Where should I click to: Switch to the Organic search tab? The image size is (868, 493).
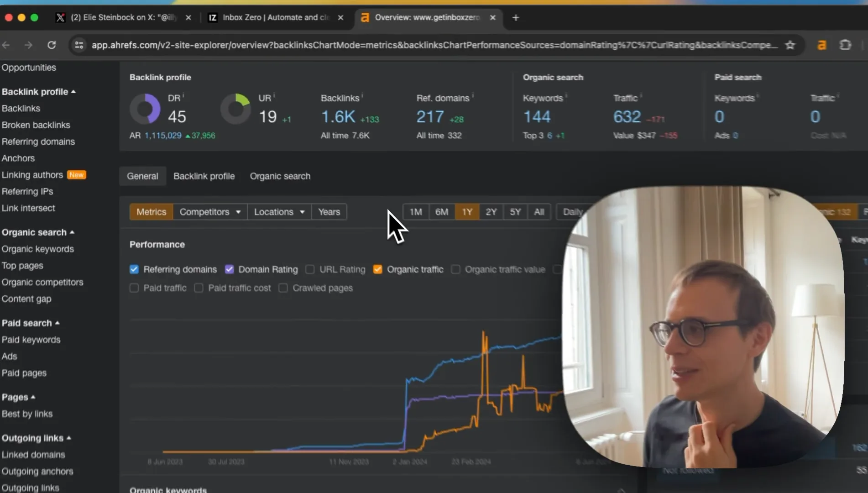280,176
